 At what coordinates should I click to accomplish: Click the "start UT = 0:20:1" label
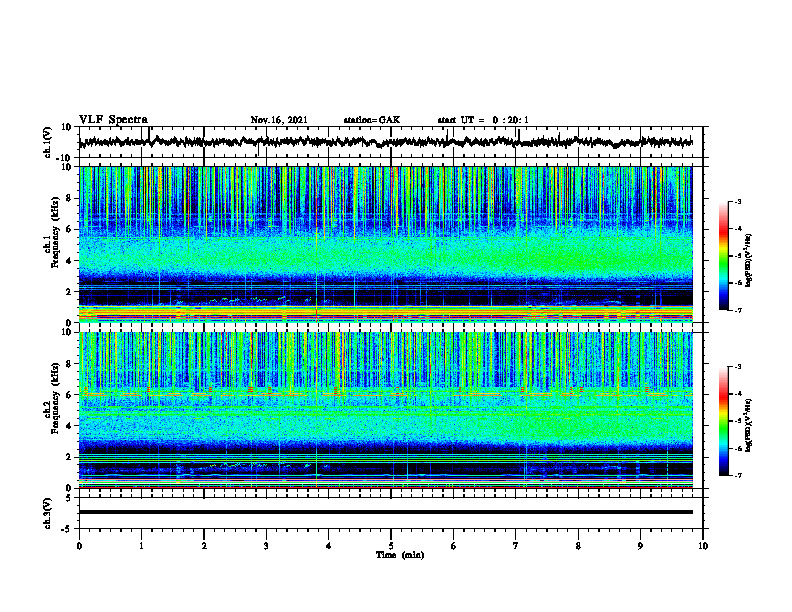pyautogui.click(x=483, y=120)
